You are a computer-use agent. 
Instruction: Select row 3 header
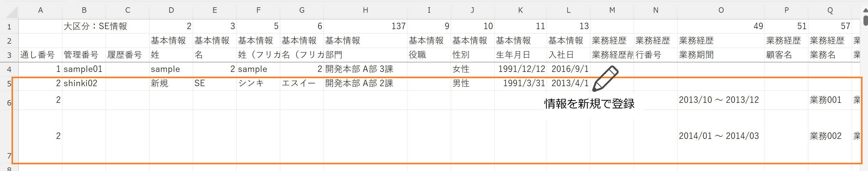pos(9,55)
